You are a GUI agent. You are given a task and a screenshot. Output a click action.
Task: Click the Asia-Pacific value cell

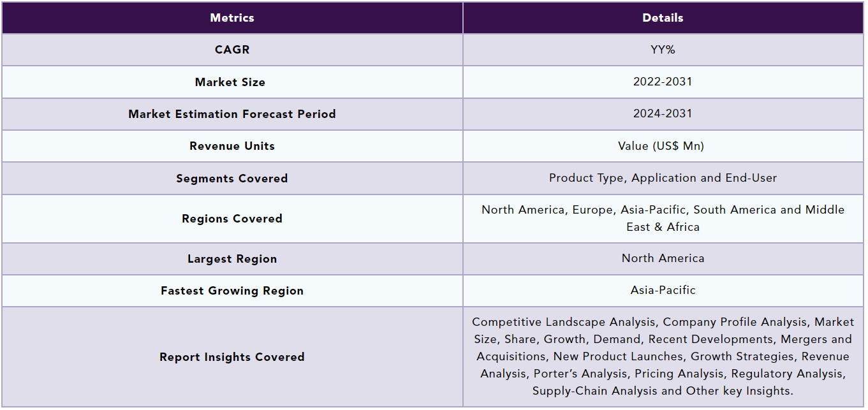[663, 290]
